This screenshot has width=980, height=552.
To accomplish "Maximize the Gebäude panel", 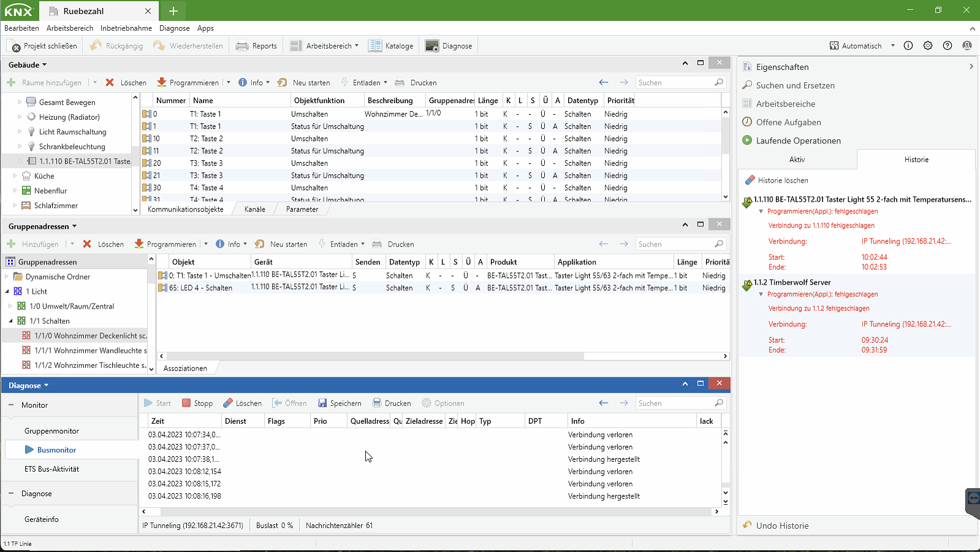I will (701, 63).
